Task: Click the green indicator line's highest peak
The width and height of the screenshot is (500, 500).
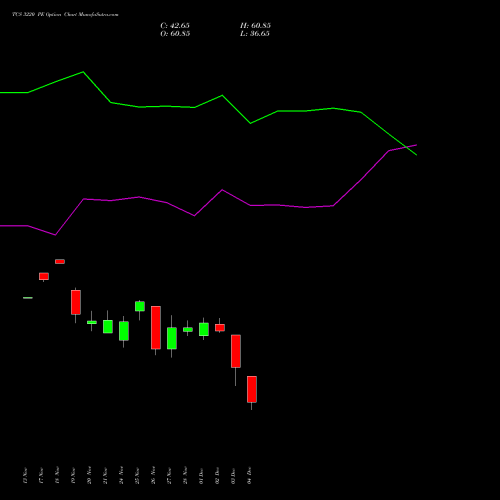Action: (83, 72)
